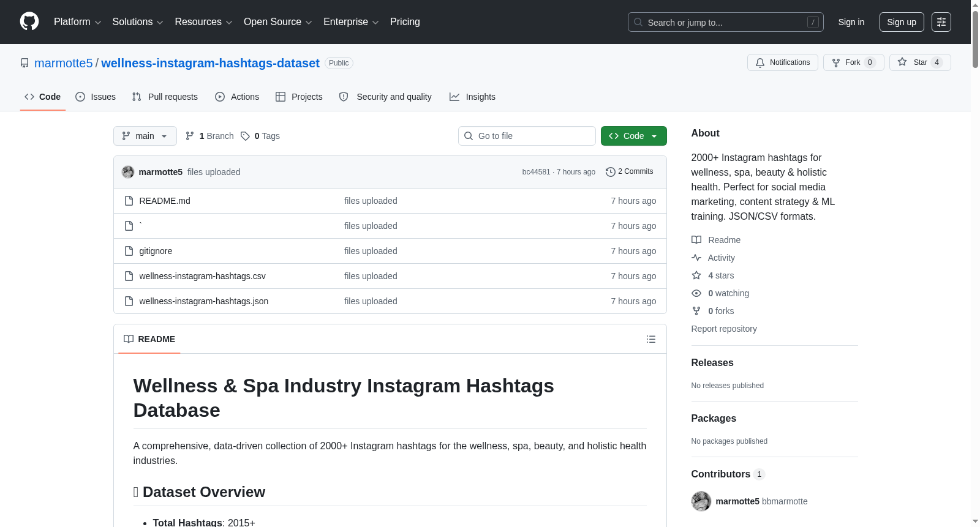Click file icon beside wellness-instagram-hashtags.csv
The height and width of the screenshot is (527, 980).
pos(129,276)
